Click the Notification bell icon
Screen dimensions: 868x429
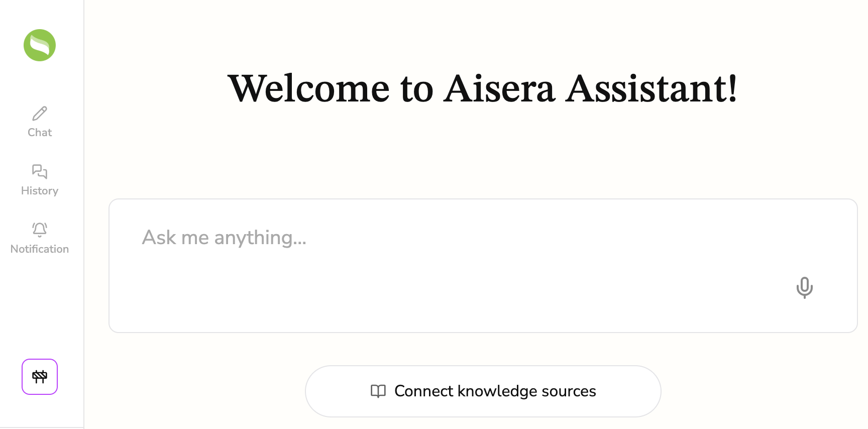tap(40, 230)
